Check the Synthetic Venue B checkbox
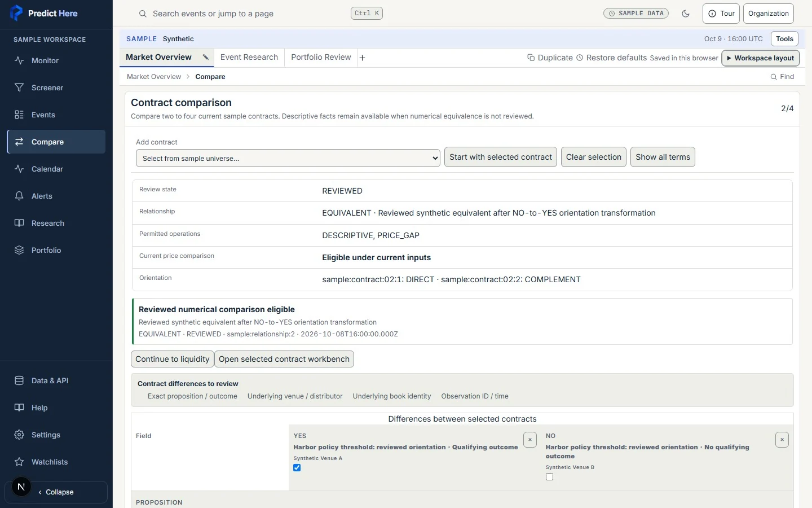 tap(549, 477)
